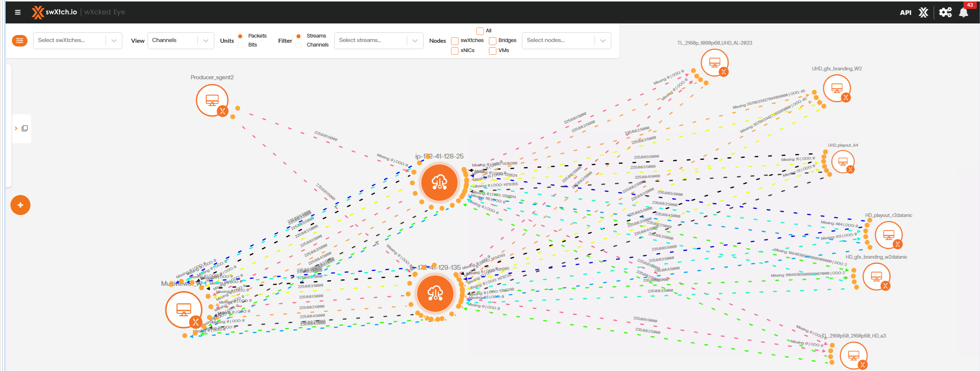Viewport: 980px width, 371px height.
Task: Click the orange plus button
Action: [x=20, y=205]
